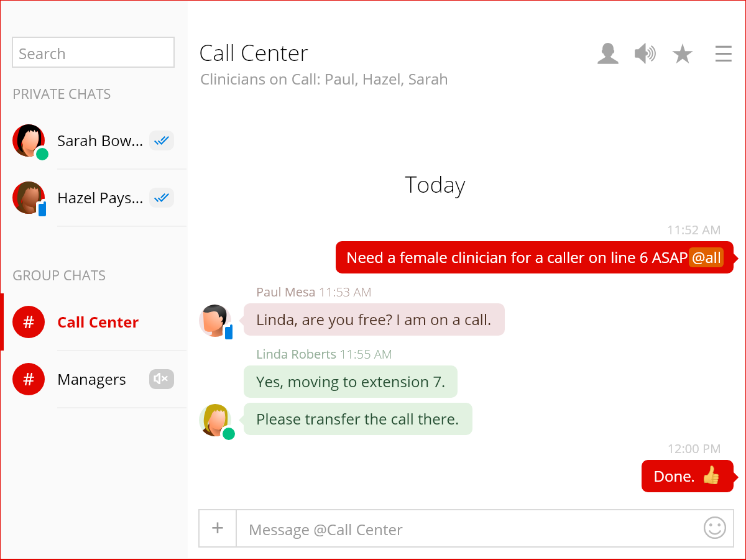Screen dimensions: 746x560
Task: Click the plus attachment button
Action: point(218,528)
